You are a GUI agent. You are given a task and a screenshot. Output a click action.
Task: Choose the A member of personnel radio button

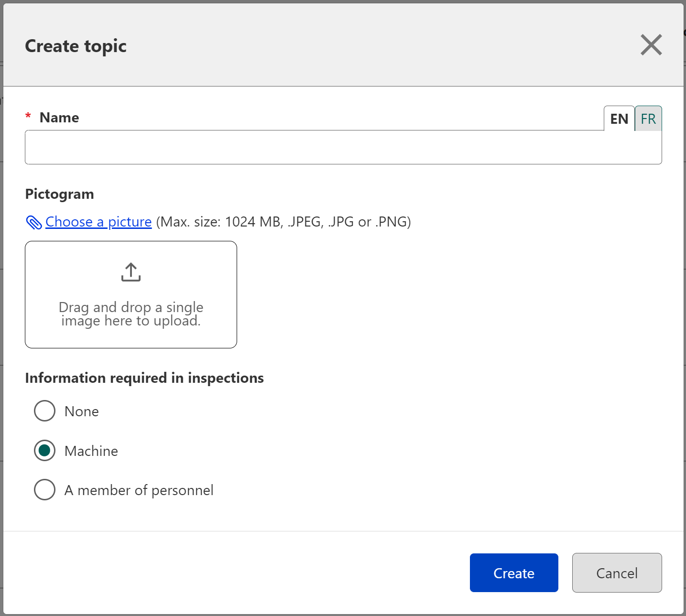tap(45, 490)
